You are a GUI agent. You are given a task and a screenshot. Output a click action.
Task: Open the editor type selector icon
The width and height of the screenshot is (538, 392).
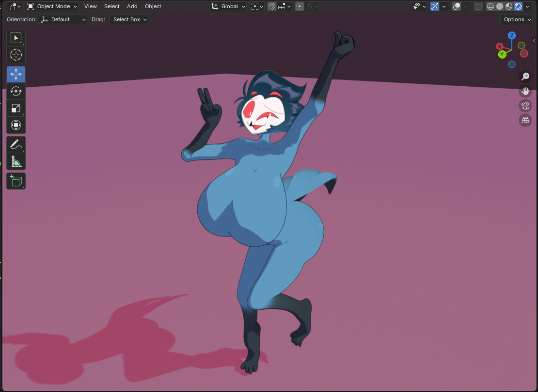tap(15, 6)
